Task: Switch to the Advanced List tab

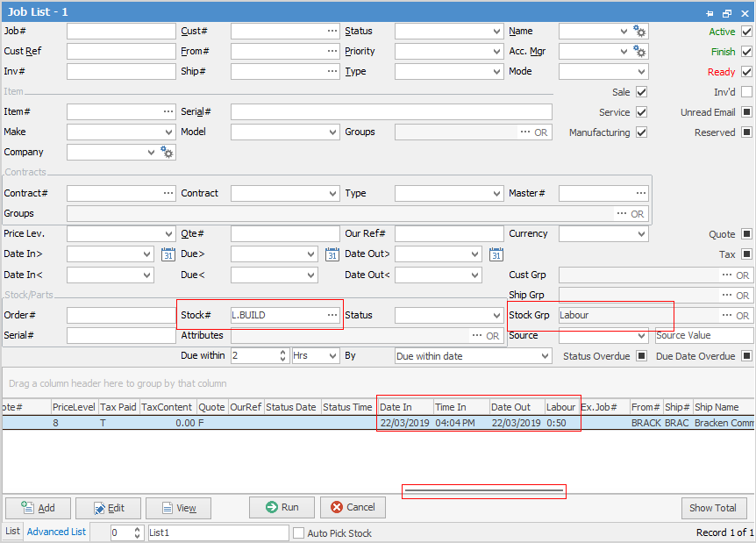Action: pyautogui.click(x=56, y=532)
